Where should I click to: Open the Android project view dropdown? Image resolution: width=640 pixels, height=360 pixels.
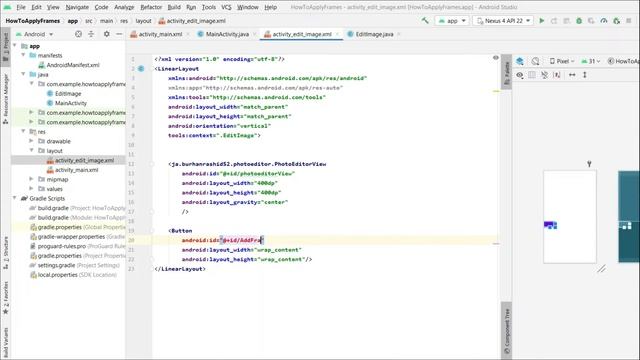point(35,34)
